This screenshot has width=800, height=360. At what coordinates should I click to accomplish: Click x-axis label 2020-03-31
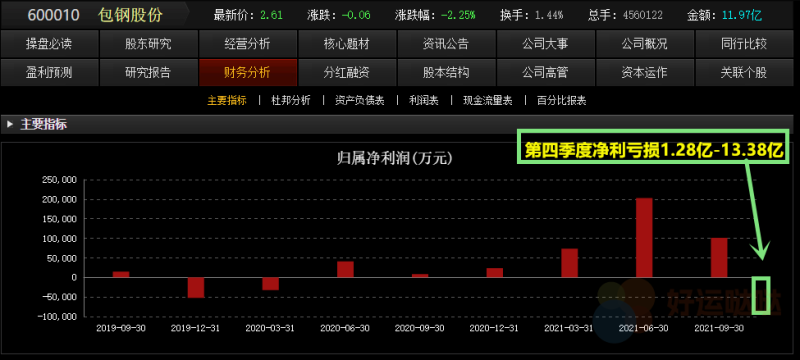270,328
